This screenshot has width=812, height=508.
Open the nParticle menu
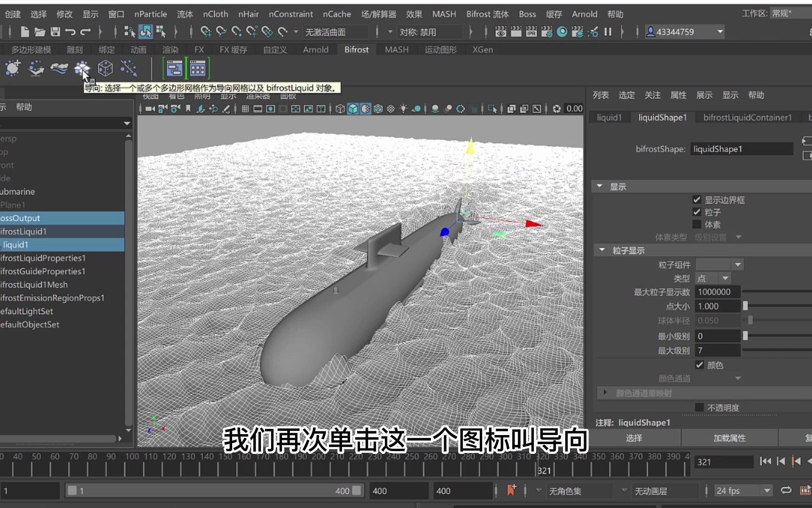150,14
